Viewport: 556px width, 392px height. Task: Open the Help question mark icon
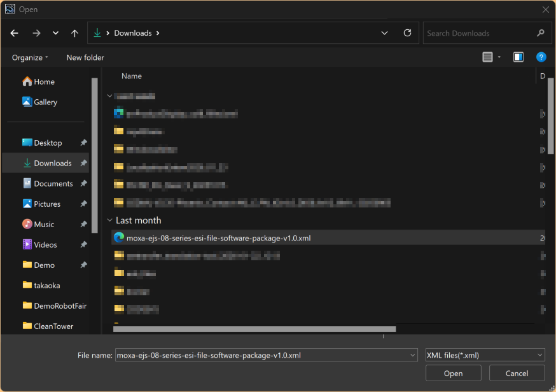pos(541,57)
